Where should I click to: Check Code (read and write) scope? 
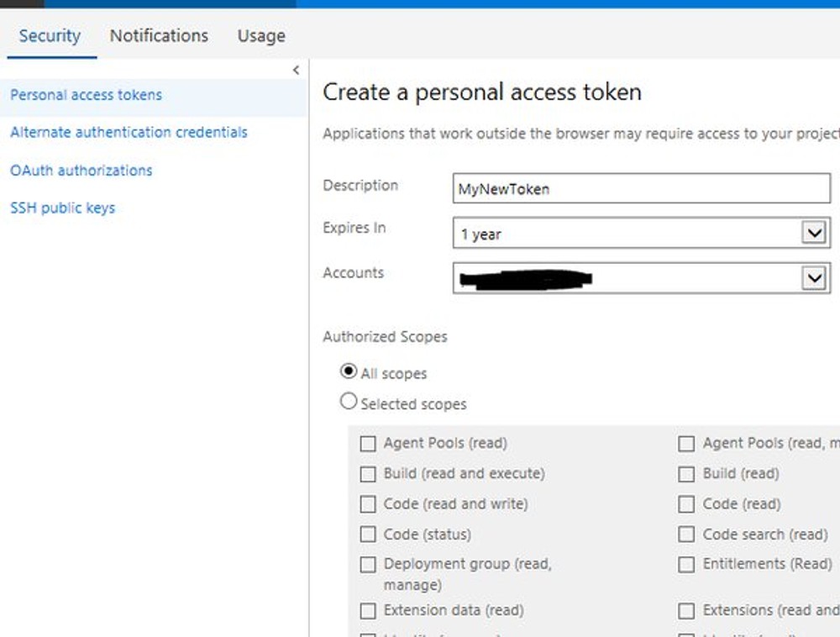(x=368, y=503)
